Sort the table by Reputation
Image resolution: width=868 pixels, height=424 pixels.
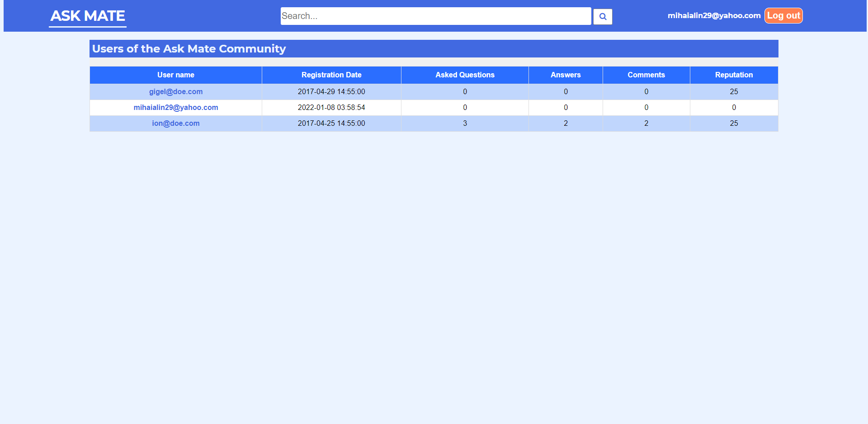734,75
